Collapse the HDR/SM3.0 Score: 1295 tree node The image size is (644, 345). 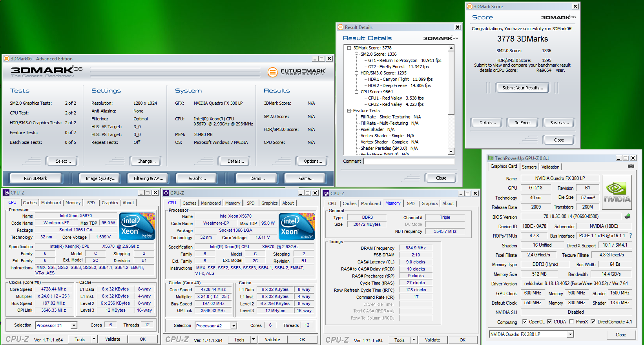(357, 73)
